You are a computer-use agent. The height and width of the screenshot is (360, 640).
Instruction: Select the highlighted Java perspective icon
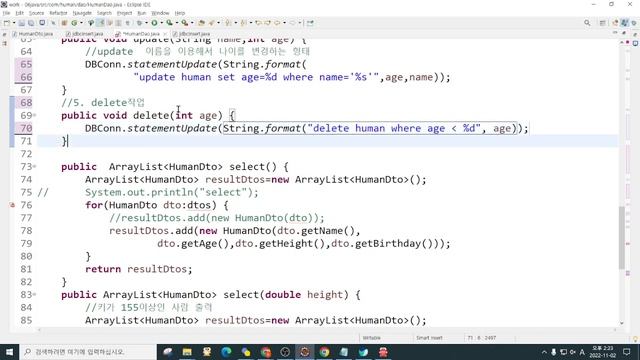624,23
